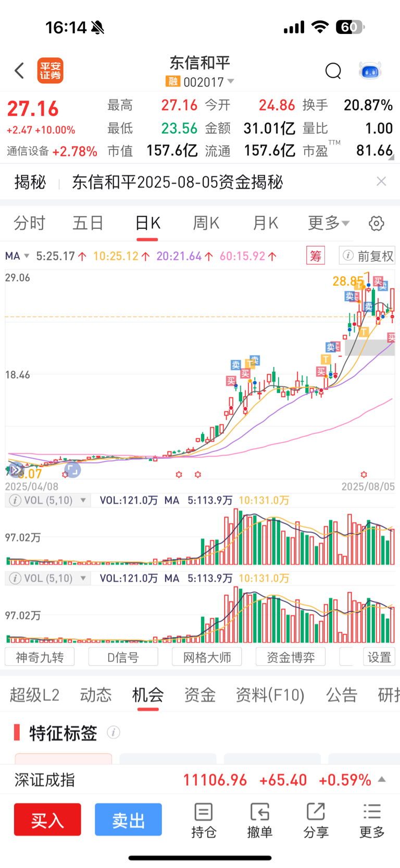Switch to 周K chart tab

206,223
